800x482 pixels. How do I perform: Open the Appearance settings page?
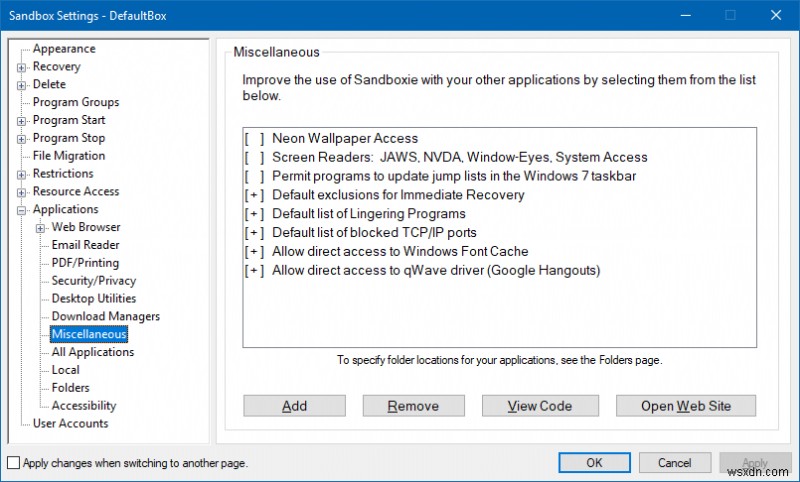[x=64, y=49]
